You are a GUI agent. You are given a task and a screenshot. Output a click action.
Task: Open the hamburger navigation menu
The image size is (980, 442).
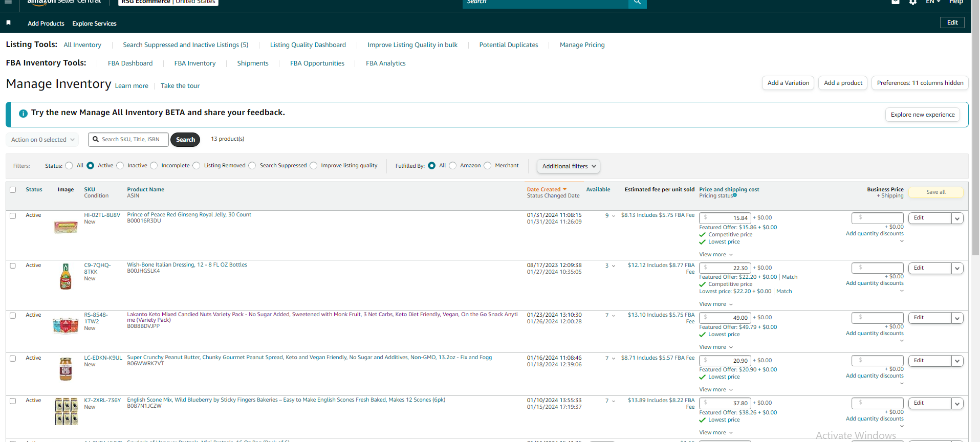8,2
